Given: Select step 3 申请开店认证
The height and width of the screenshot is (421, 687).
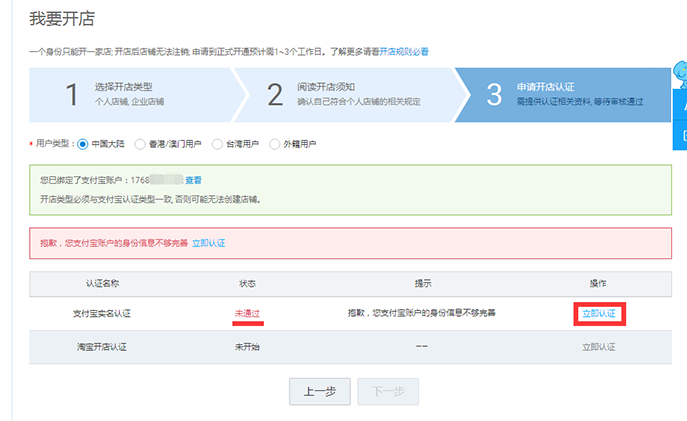Looking at the screenshot, I should (x=564, y=95).
